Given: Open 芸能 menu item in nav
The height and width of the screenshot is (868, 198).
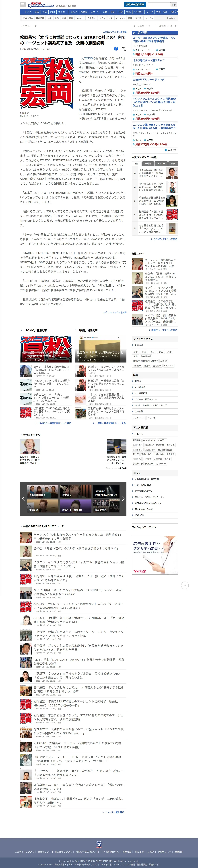Looking at the screenshot, I should pyautogui.click(x=113, y=12).
